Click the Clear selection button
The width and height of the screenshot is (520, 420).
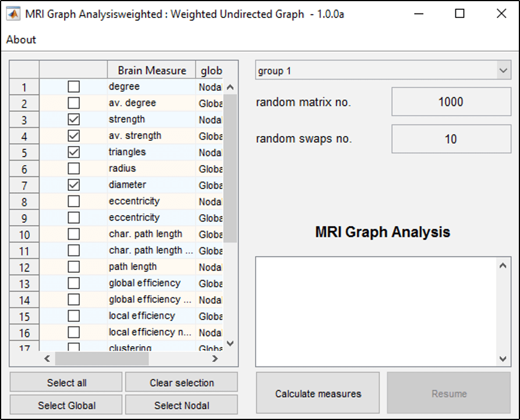pos(181,382)
